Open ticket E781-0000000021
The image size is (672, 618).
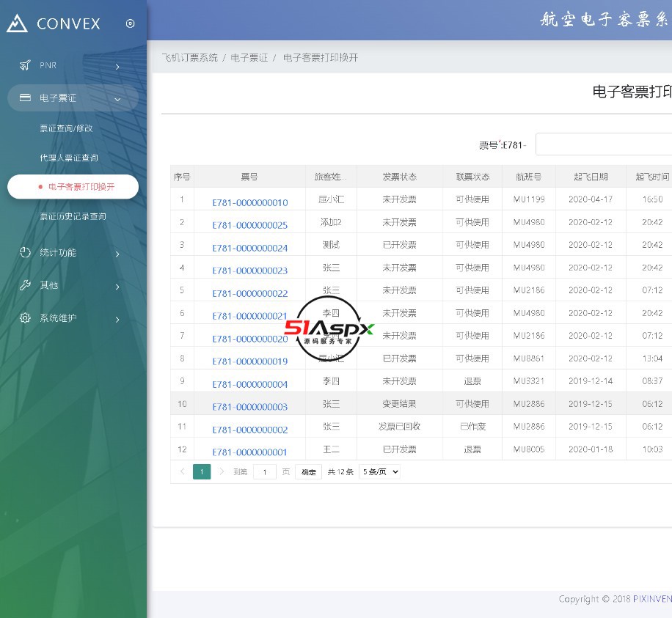point(250,316)
